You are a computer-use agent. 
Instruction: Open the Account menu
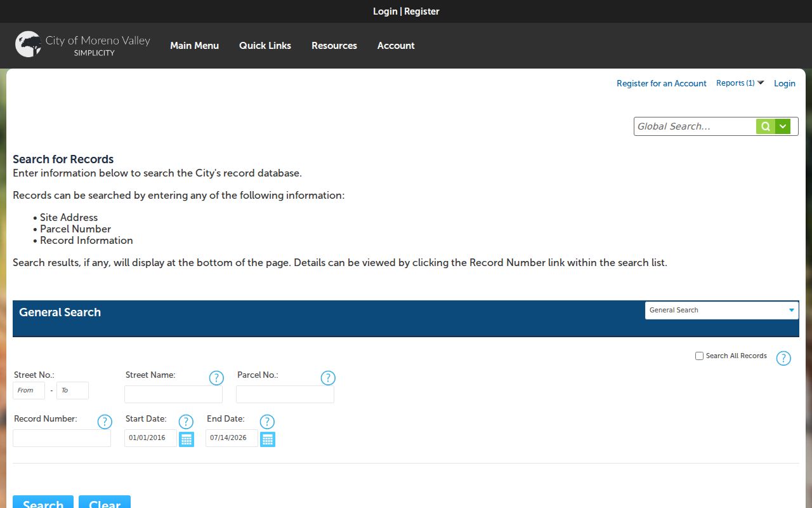click(396, 46)
